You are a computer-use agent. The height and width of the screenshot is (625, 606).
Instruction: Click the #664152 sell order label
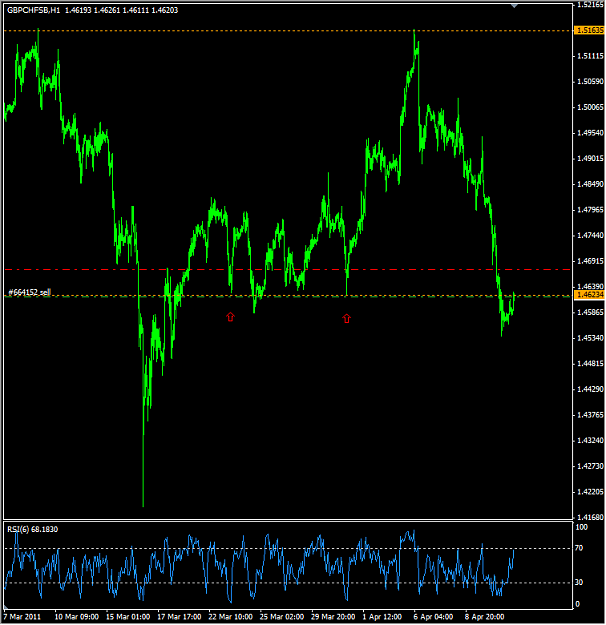[30, 292]
